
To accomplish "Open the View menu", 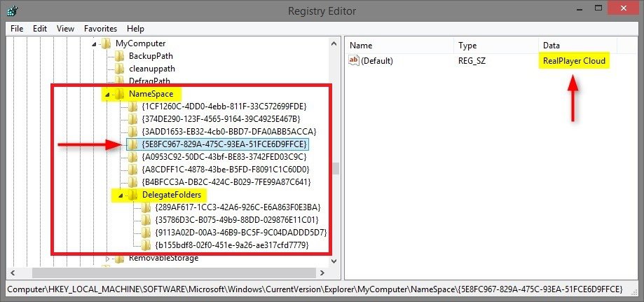I will 65,29.
